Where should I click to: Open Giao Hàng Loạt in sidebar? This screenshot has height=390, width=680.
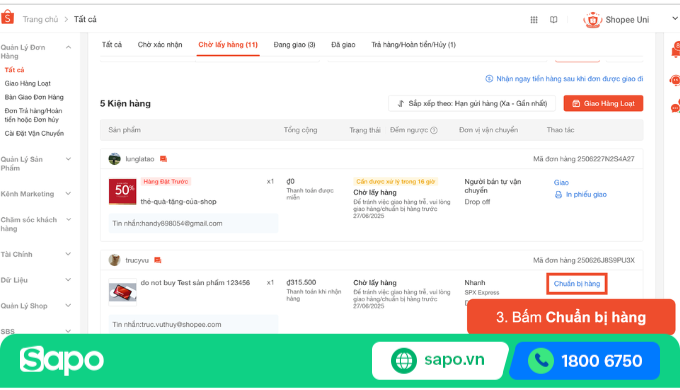click(28, 83)
